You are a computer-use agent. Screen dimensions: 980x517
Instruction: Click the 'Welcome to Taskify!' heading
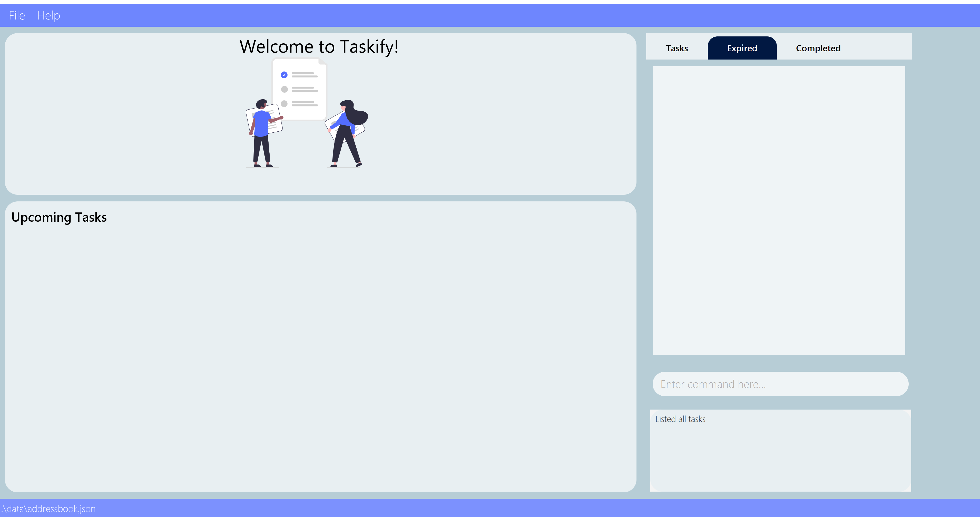(x=319, y=46)
